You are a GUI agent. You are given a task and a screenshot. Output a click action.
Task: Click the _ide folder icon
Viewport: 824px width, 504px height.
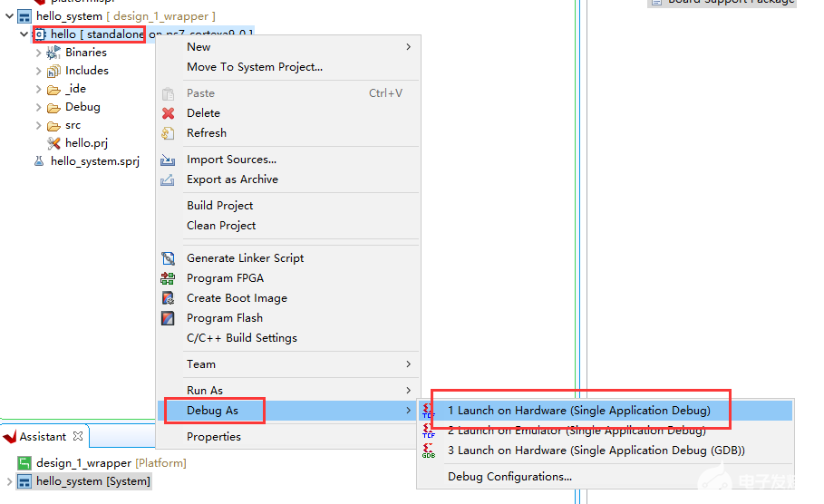(x=53, y=90)
